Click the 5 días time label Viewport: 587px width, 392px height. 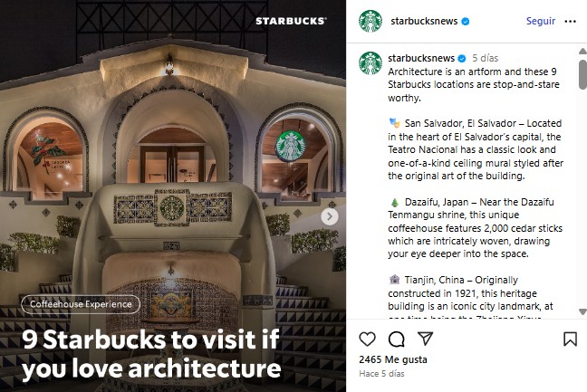point(486,58)
